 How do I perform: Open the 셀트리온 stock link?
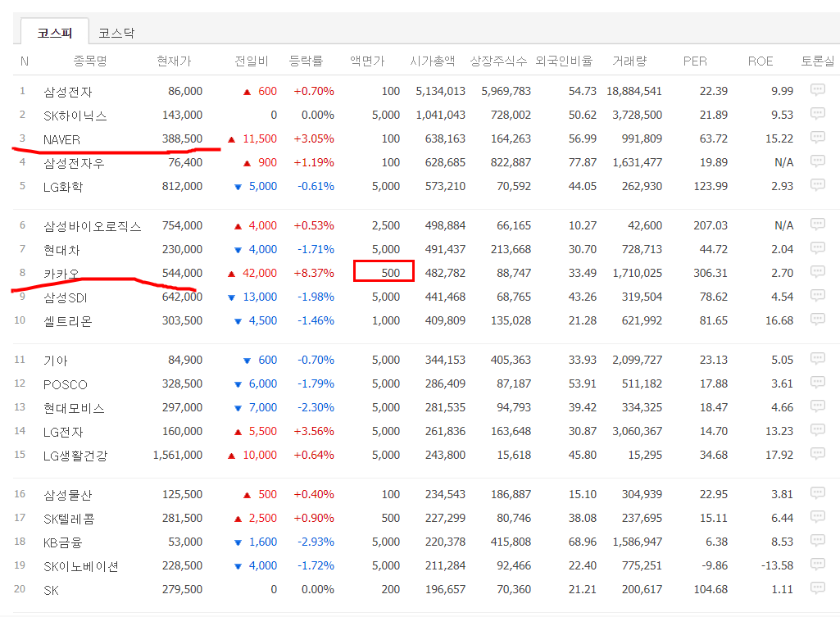tap(67, 321)
